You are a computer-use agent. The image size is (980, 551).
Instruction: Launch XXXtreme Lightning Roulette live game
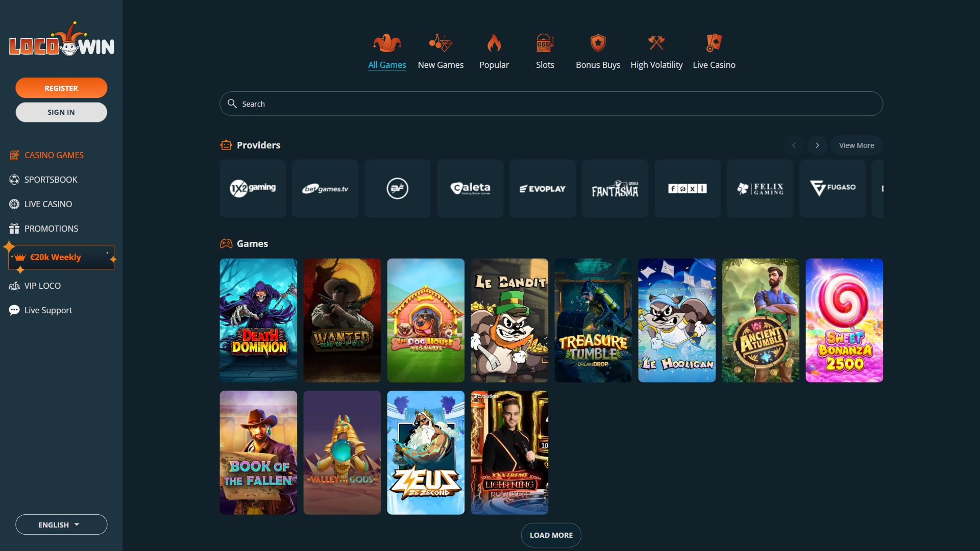click(x=509, y=453)
